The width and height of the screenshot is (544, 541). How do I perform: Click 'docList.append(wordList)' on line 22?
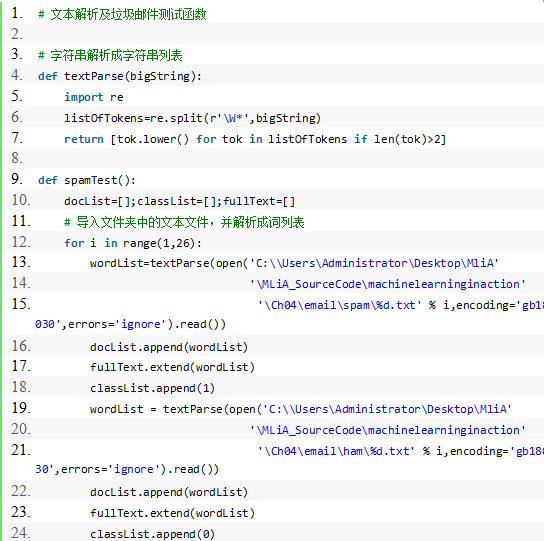169,492
